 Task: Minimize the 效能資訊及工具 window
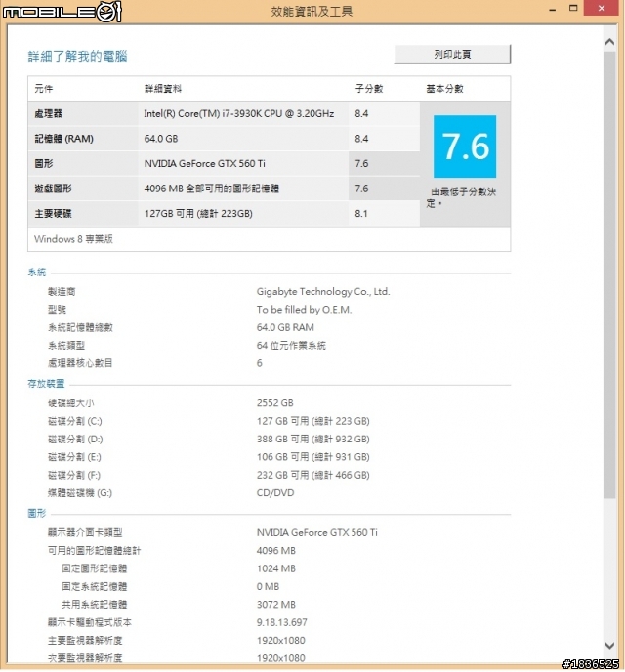(x=553, y=9)
